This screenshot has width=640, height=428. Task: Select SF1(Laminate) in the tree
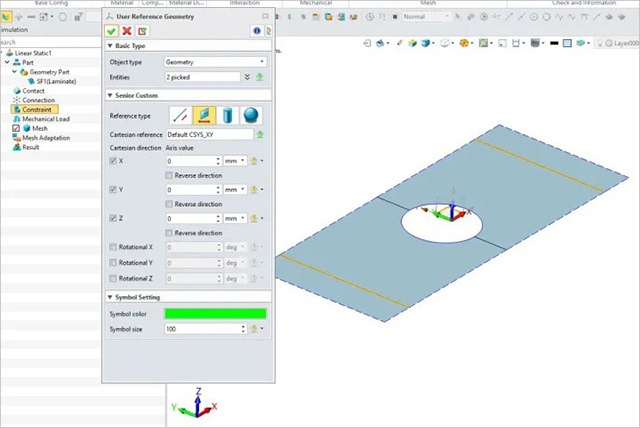pos(56,82)
